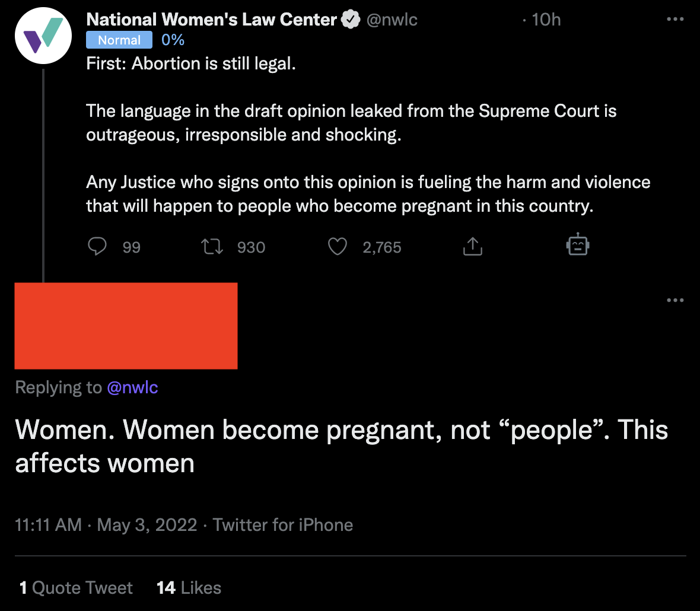The height and width of the screenshot is (611, 700).
Task: Click the red redacted profile block
Action: tap(126, 326)
